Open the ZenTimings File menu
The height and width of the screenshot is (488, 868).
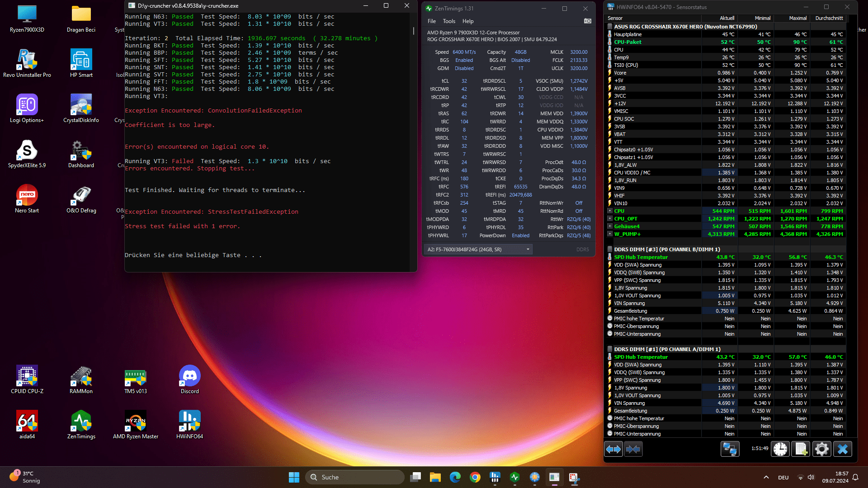pos(432,21)
